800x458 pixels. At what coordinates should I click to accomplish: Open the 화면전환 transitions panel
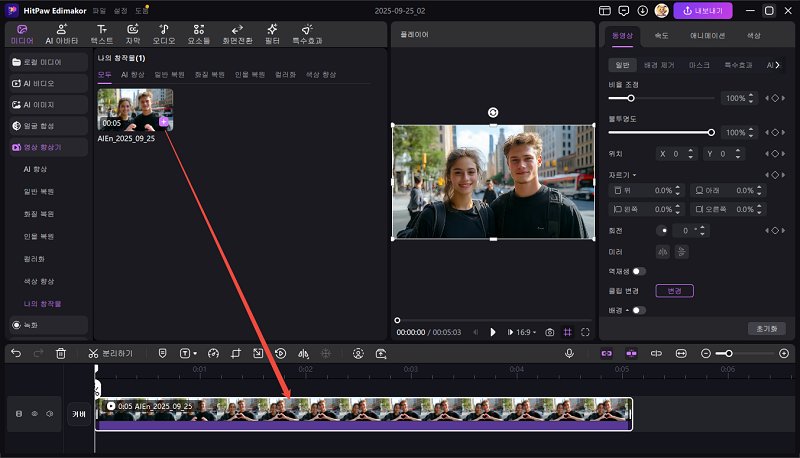click(x=236, y=34)
